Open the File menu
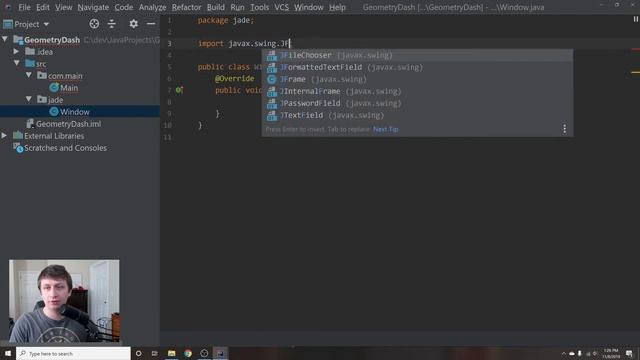Screen dimensions: 640x360 click(x=24, y=7)
